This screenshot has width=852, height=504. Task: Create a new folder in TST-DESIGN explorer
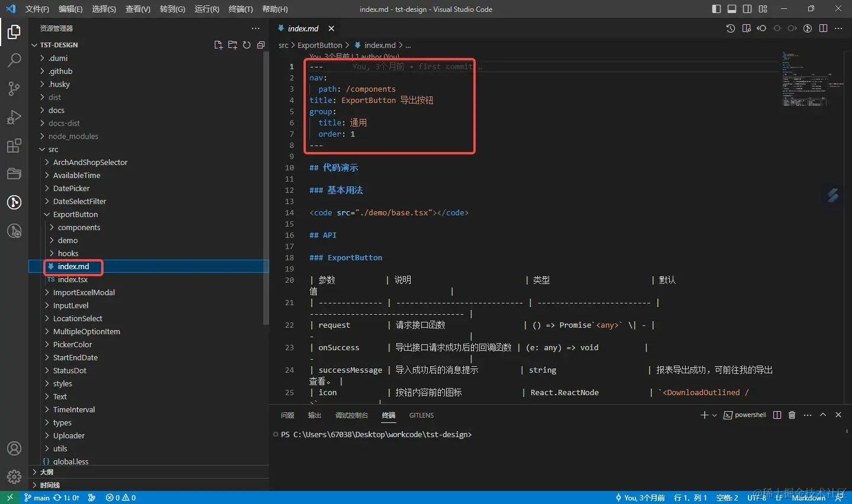[233, 45]
